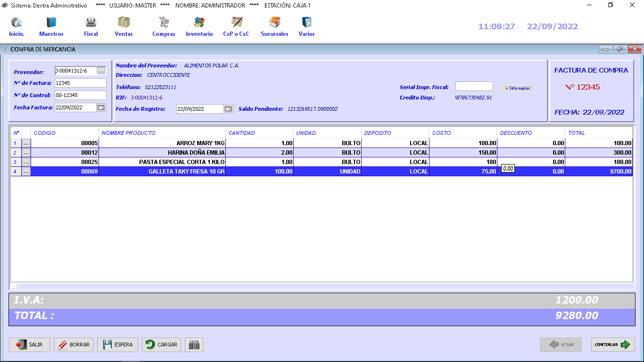644x362 pixels.
Task: Open the Inicio home icon
Action: [17, 26]
